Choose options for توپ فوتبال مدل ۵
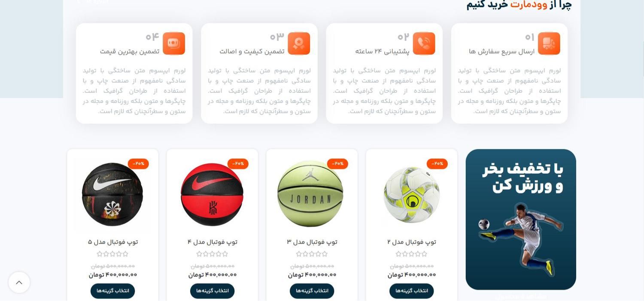Image resolution: width=644 pixels, height=301 pixels. pos(113,291)
